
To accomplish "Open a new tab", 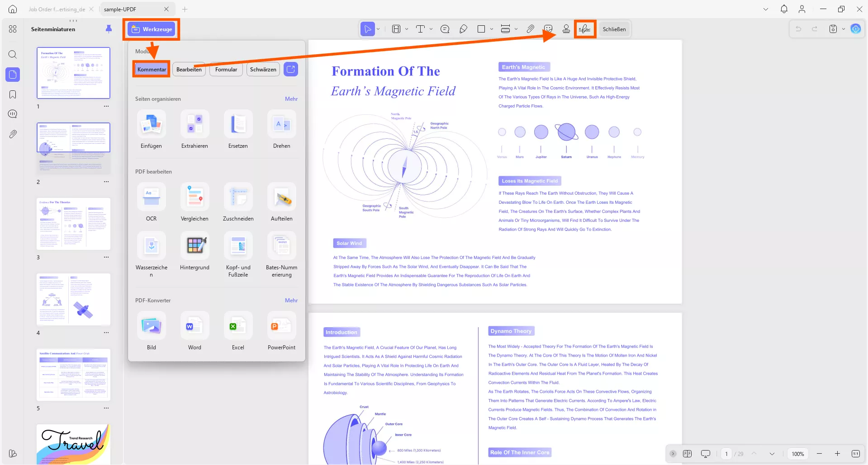I will point(185,9).
